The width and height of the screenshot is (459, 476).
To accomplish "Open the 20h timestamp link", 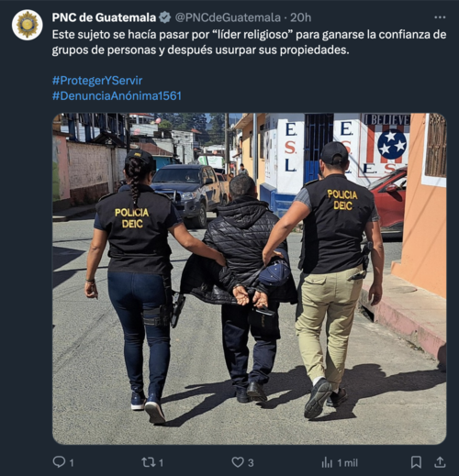I will [300, 17].
